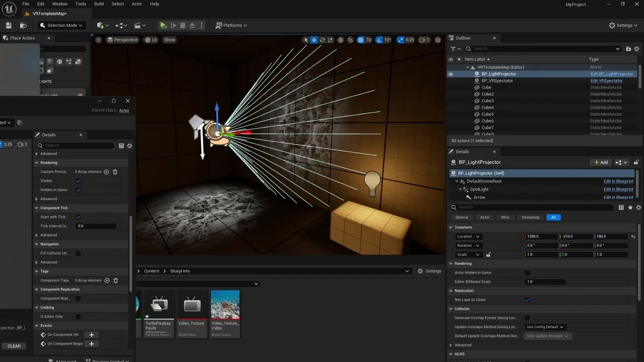Image resolution: width=644 pixels, height=362 pixels.
Task: Switch to the General filter tab
Action: (461, 217)
